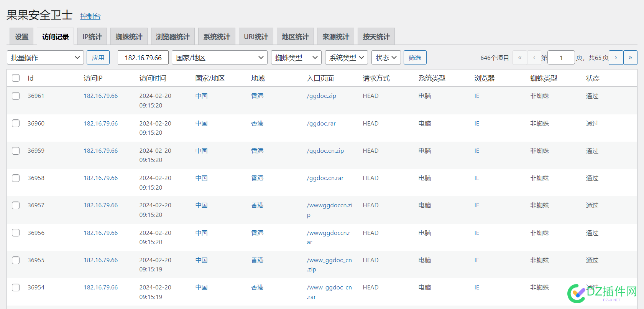Click 中国 country link in row 36959
Screen dimensions: 644x309
(201, 151)
